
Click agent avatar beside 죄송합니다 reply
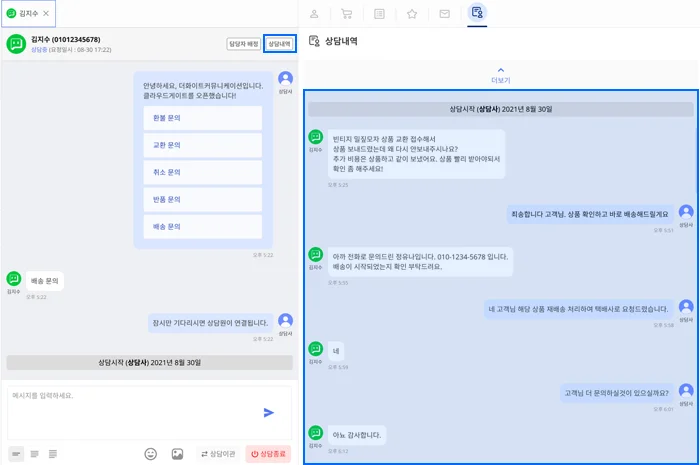click(x=686, y=212)
